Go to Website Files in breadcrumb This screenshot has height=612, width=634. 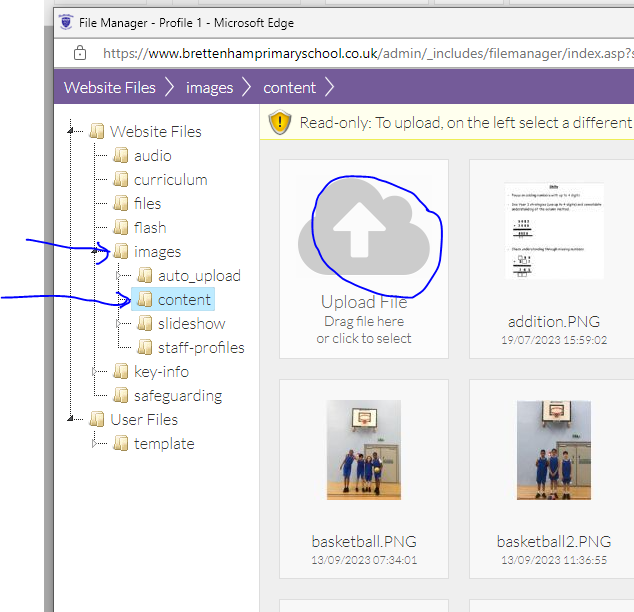pos(110,88)
